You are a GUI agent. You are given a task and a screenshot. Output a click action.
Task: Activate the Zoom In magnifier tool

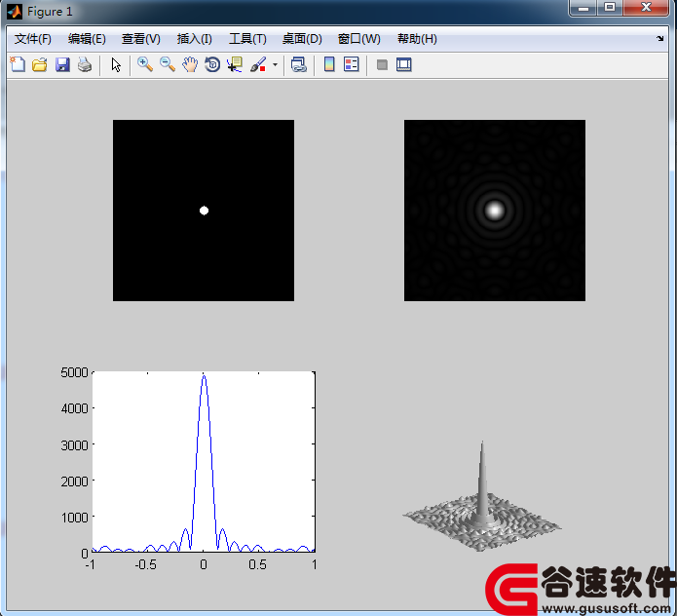(144, 64)
